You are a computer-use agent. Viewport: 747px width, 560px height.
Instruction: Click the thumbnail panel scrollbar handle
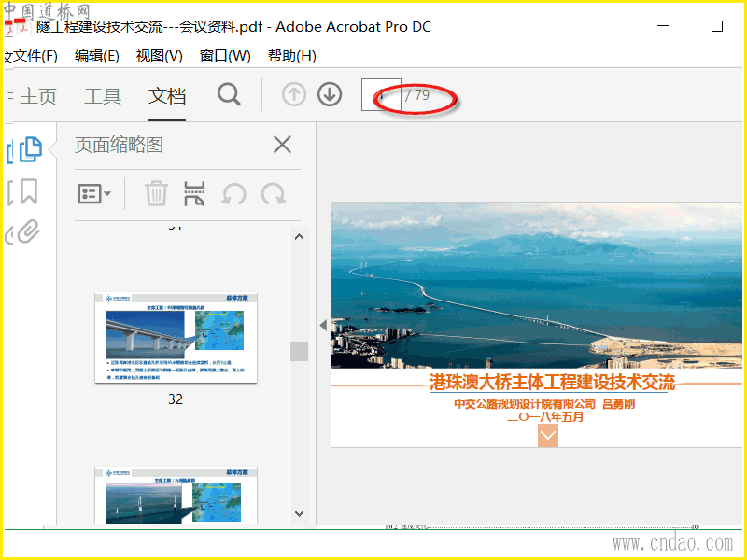click(x=299, y=352)
